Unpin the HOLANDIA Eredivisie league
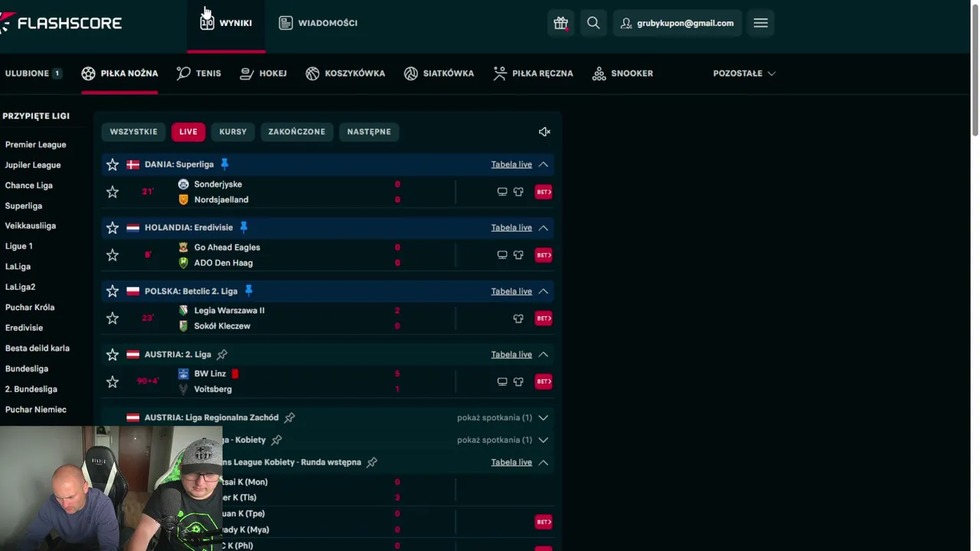The width and height of the screenshot is (980, 551). [243, 227]
